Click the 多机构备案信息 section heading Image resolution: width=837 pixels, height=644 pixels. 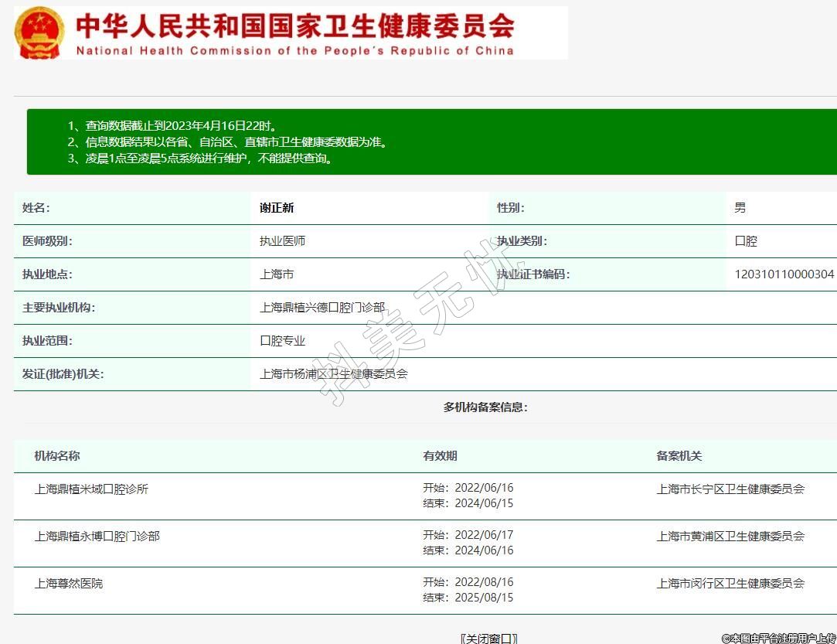click(x=485, y=407)
